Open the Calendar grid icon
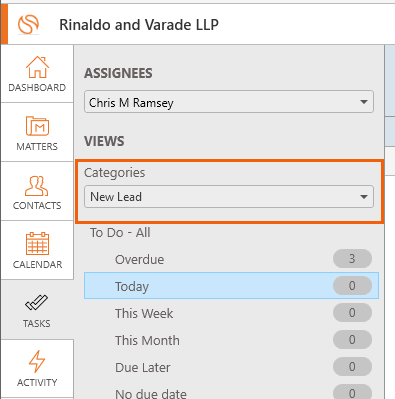Viewport: 395px width, 399px height. click(37, 244)
